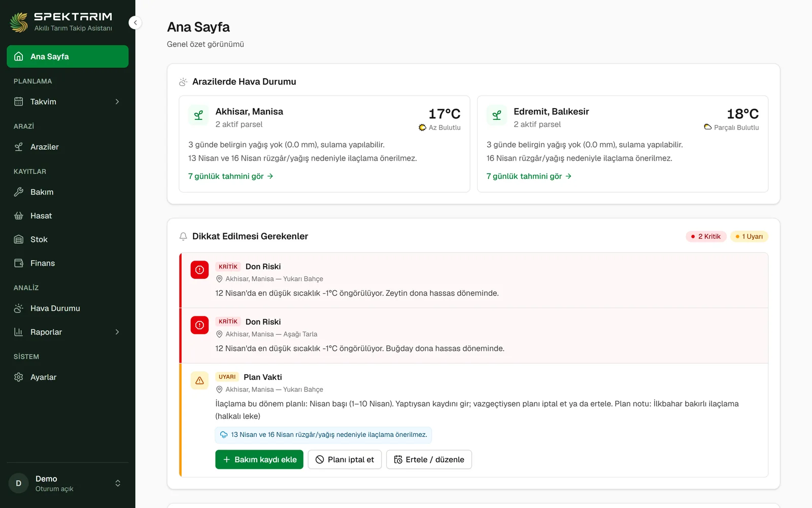Image resolution: width=812 pixels, height=508 pixels.
Task: Click the Planı iptal et button
Action: pyautogui.click(x=345, y=459)
